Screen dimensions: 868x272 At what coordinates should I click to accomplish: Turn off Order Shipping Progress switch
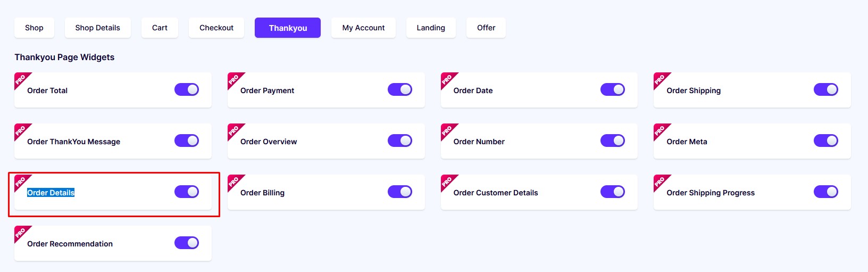(826, 192)
